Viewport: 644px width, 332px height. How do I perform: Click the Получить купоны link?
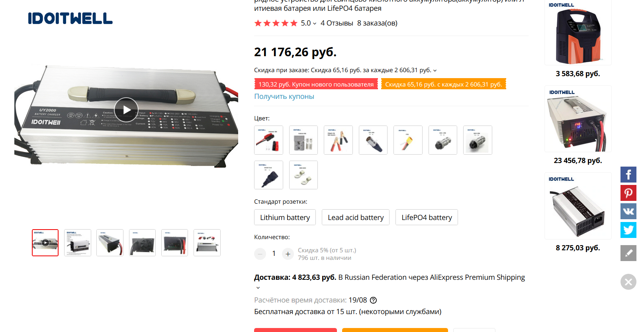(x=284, y=96)
